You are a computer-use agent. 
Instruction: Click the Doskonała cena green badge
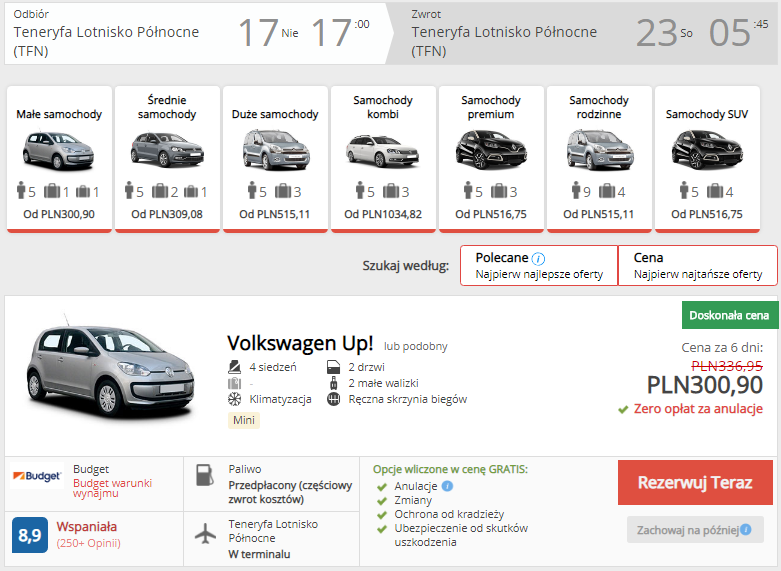coord(729,315)
